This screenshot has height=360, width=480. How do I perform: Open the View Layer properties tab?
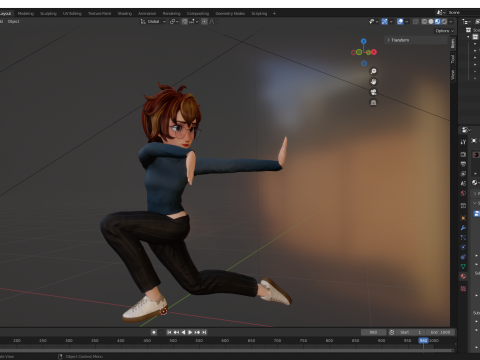click(x=463, y=174)
